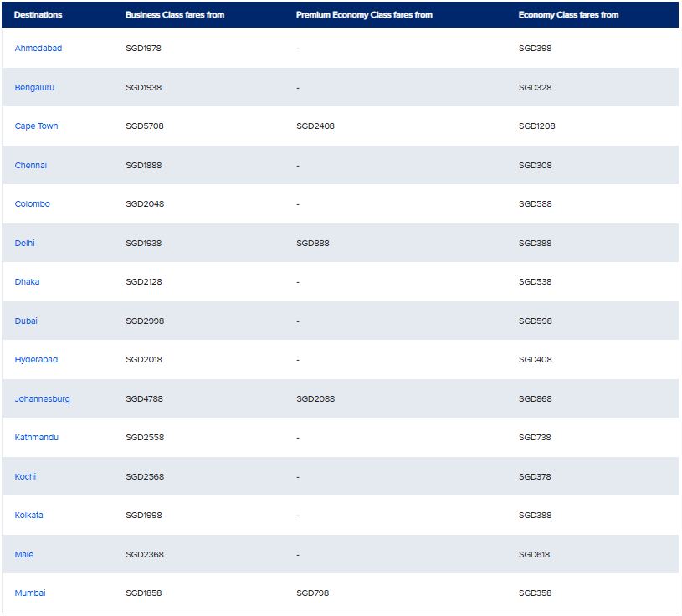The height and width of the screenshot is (616, 682).
Task: Select Colombo business fare SGD2048
Action: click(x=145, y=204)
